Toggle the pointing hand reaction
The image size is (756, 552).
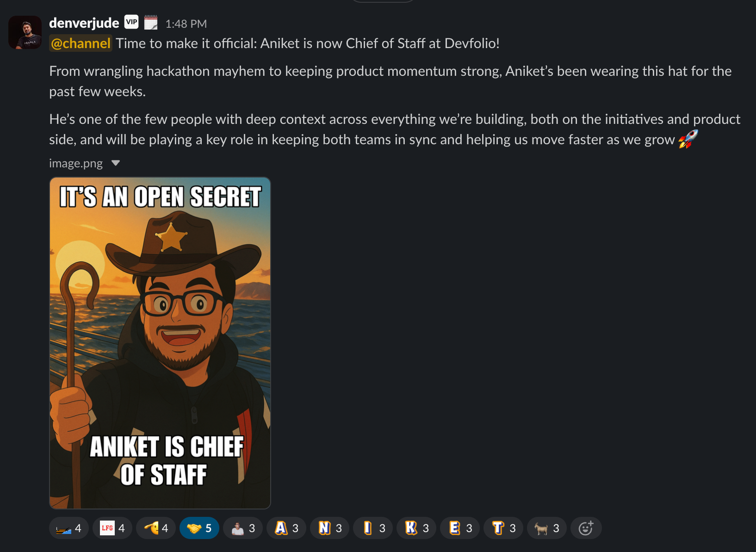[156, 528]
